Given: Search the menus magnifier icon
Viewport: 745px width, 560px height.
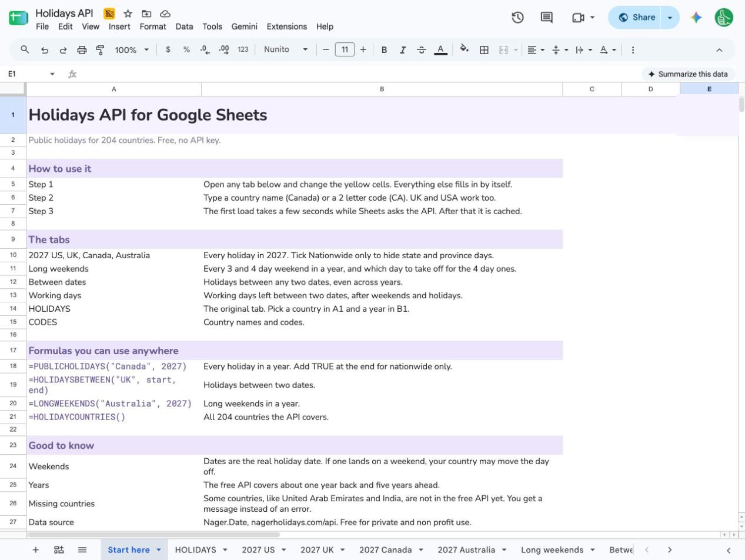Looking at the screenshot, I should [25, 50].
